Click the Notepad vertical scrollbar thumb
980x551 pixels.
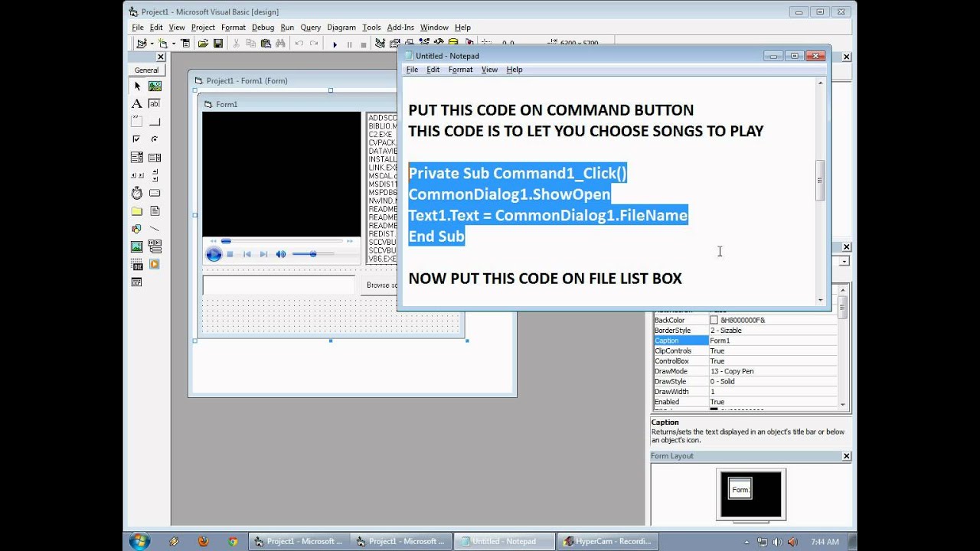[x=820, y=181]
